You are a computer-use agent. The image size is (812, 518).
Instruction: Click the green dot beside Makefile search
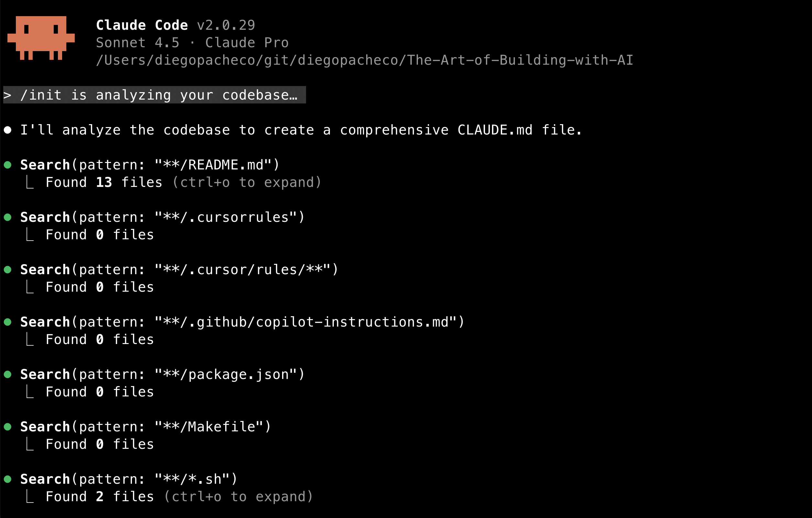pos(8,427)
